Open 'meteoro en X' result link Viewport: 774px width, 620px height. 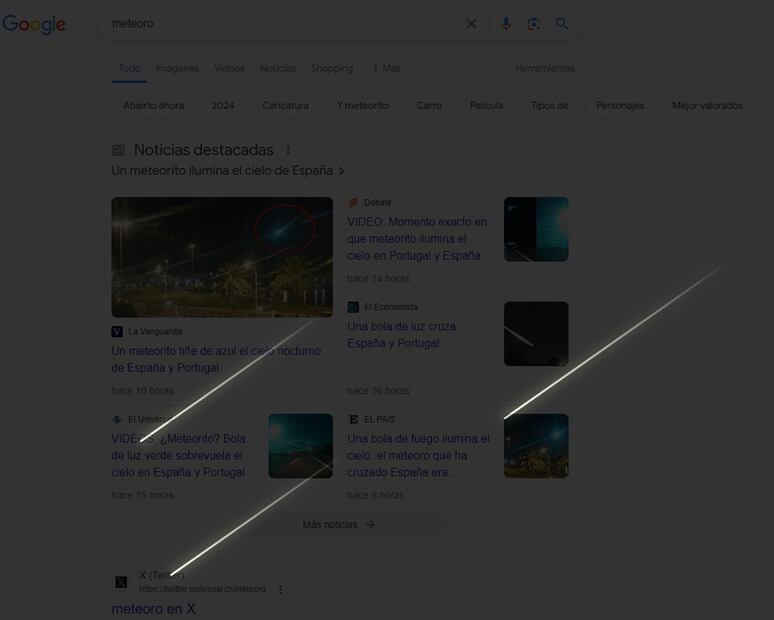(153, 608)
